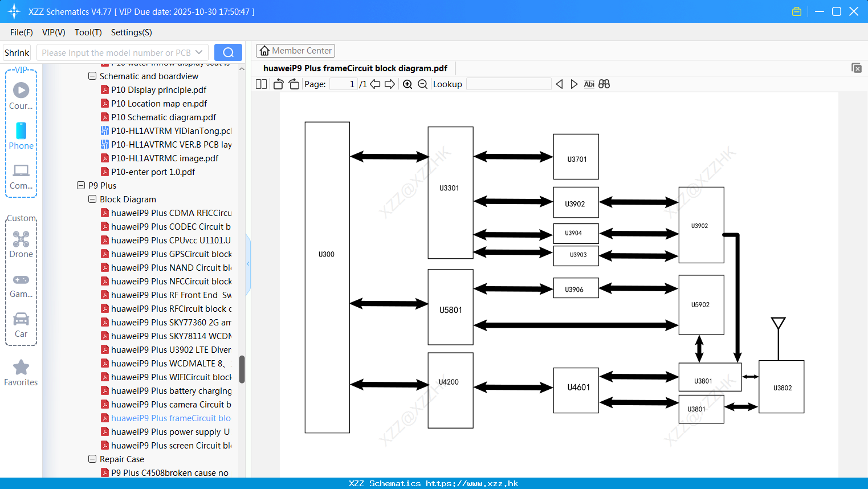
Task: Collapse the Repair Case folder
Action: pyautogui.click(x=92, y=459)
